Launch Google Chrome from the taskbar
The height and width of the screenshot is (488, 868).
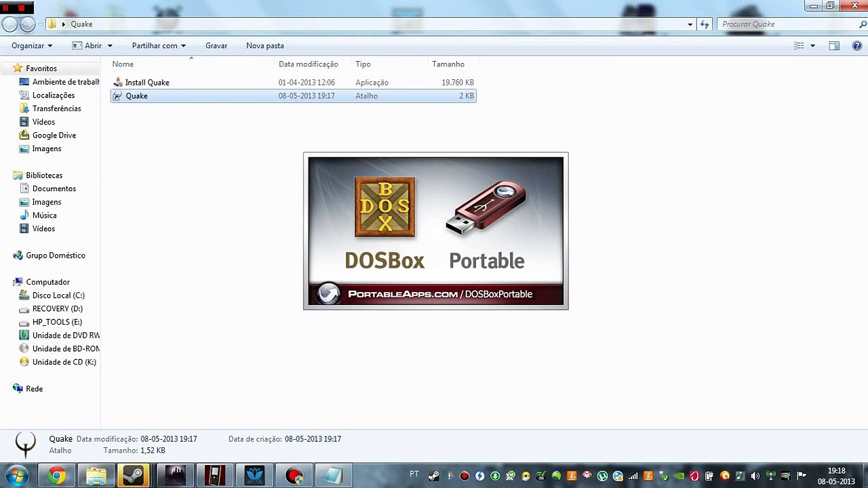click(57, 476)
